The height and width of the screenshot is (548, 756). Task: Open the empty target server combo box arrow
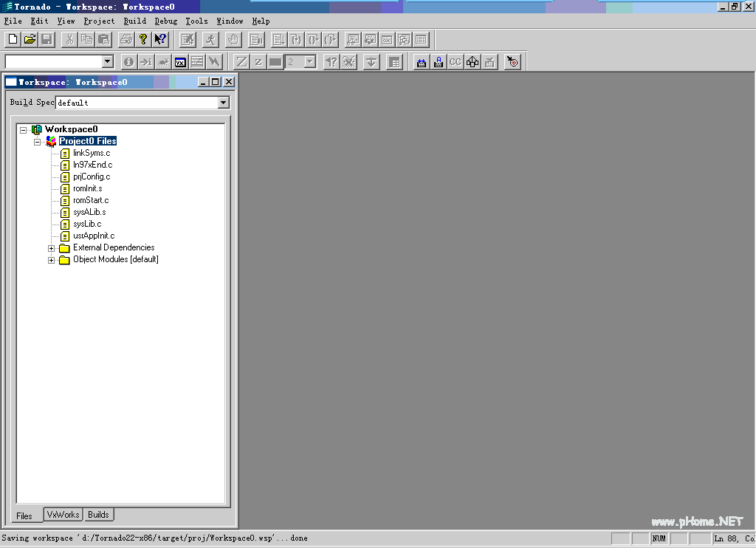[x=108, y=61]
